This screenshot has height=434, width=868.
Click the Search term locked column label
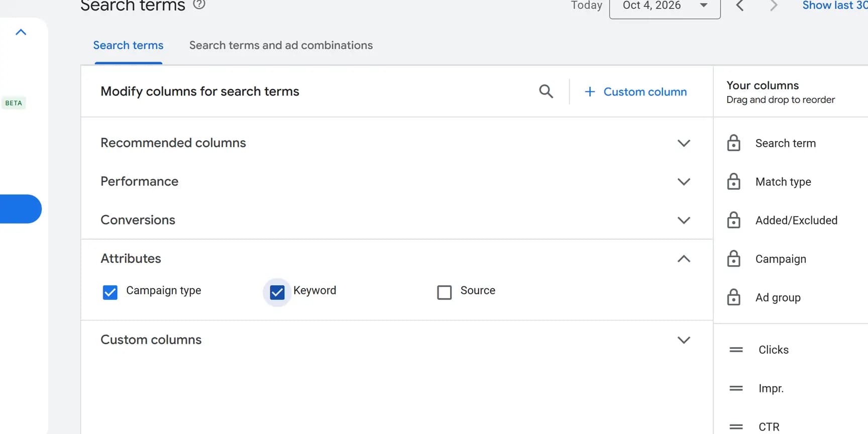(786, 143)
